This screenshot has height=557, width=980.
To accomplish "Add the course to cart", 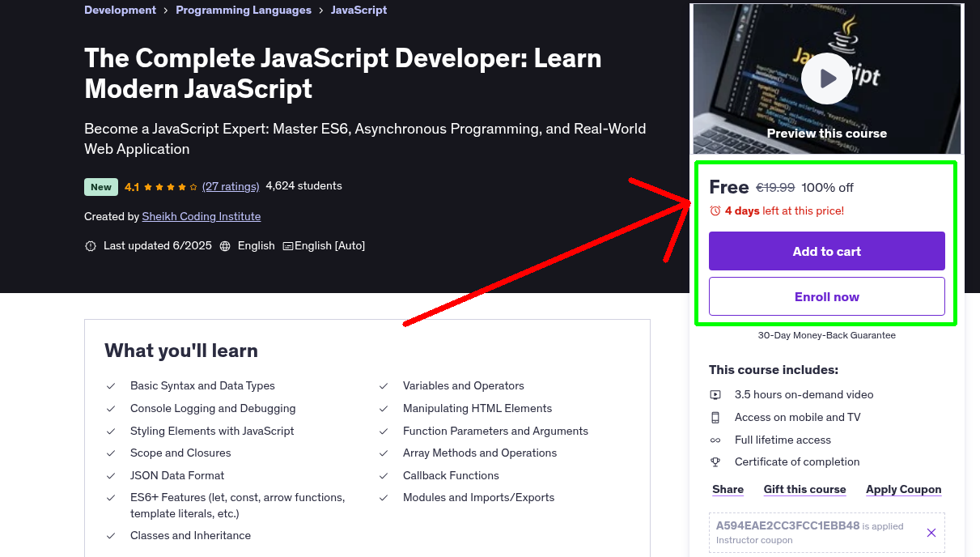I will click(x=826, y=251).
